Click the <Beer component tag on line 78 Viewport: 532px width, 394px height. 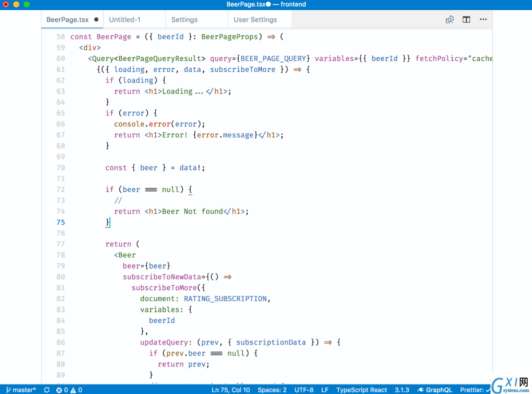pyautogui.click(x=125, y=255)
